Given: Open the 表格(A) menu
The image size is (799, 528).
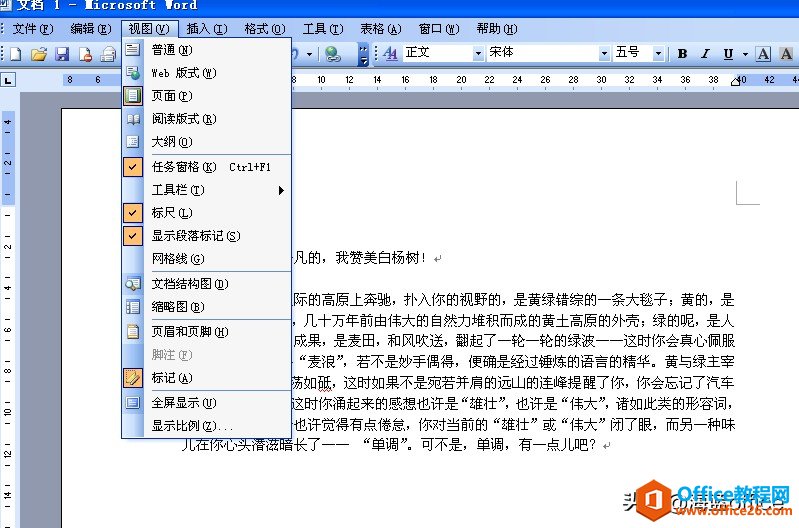Looking at the screenshot, I should [x=381, y=29].
